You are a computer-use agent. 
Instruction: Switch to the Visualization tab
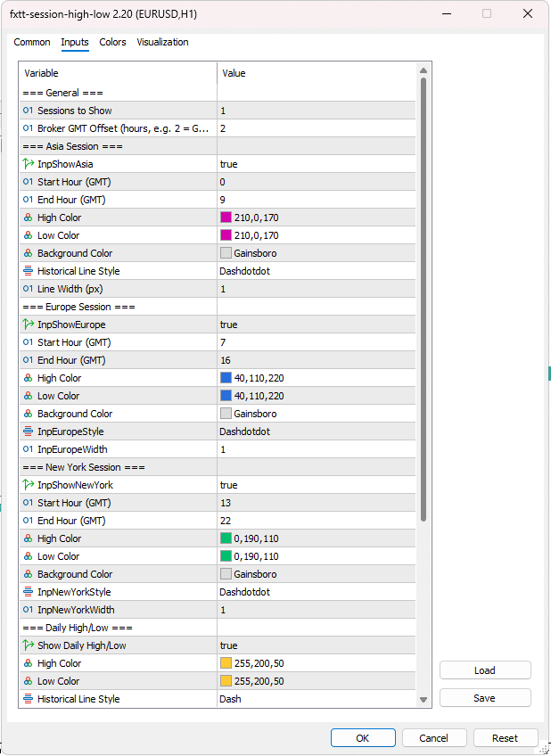pos(162,42)
